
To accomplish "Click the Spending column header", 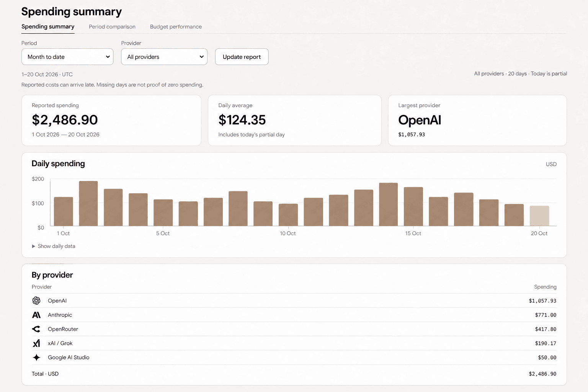I will [545, 287].
